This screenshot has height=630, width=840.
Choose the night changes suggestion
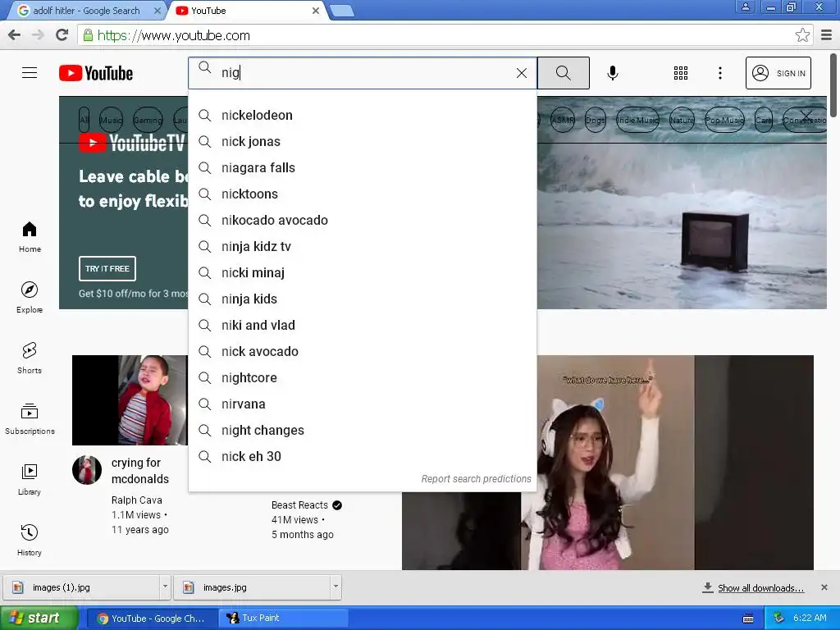coord(362,430)
